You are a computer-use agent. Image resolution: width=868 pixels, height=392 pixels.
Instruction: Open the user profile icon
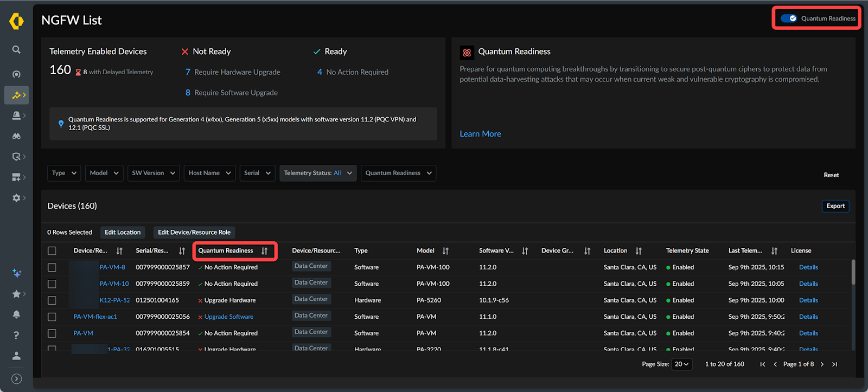point(16,356)
